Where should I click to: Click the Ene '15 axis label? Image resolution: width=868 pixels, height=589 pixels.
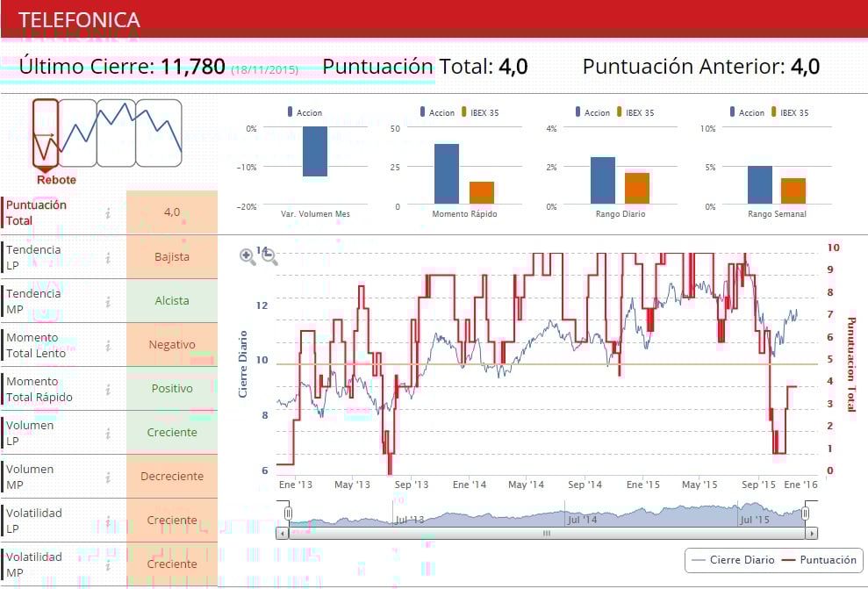click(642, 485)
